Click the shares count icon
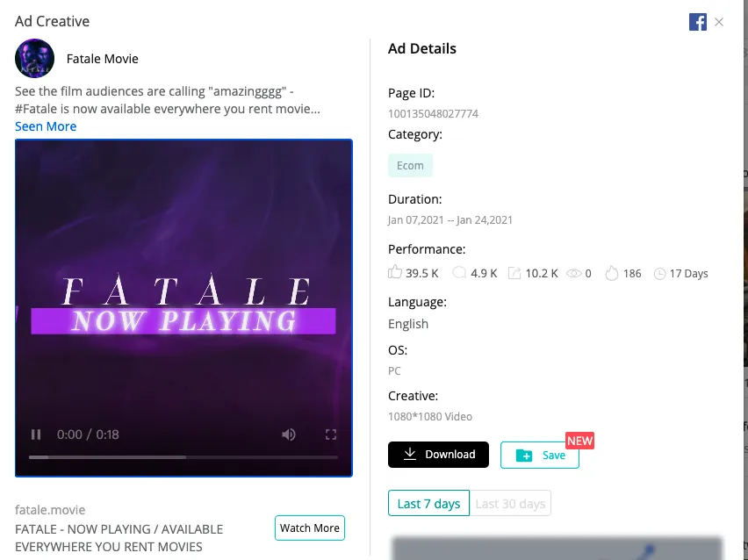 514,273
